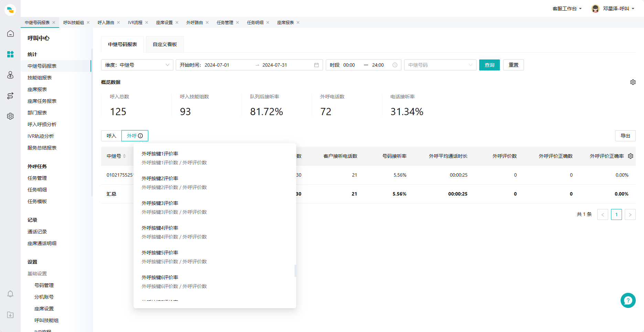
Task: Click the 查询 button
Action: (490, 65)
